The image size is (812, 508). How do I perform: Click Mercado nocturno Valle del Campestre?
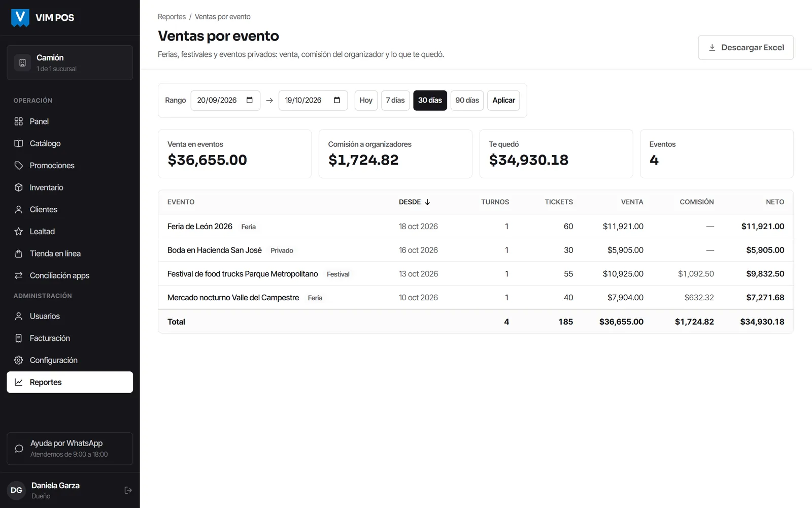point(233,298)
